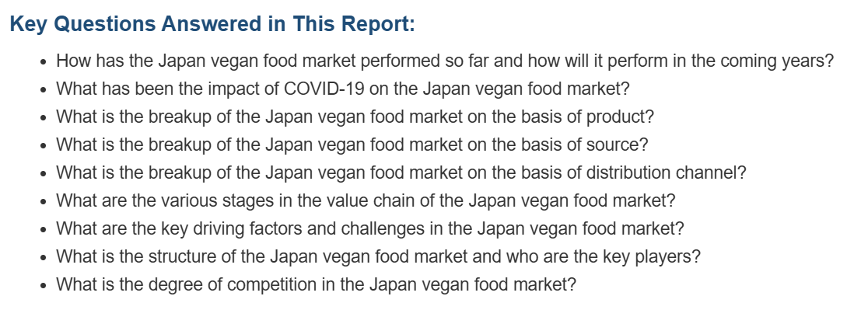The width and height of the screenshot is (868, 310).
Task: Click the breakup on basis of source question
Action: point(352,145)
